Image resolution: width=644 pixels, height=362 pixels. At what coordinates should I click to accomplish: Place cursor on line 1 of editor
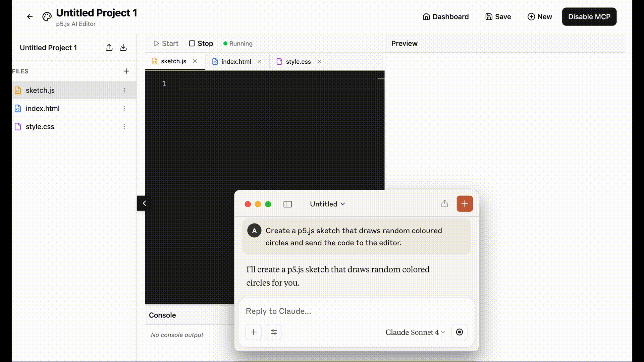click(281, 84)
